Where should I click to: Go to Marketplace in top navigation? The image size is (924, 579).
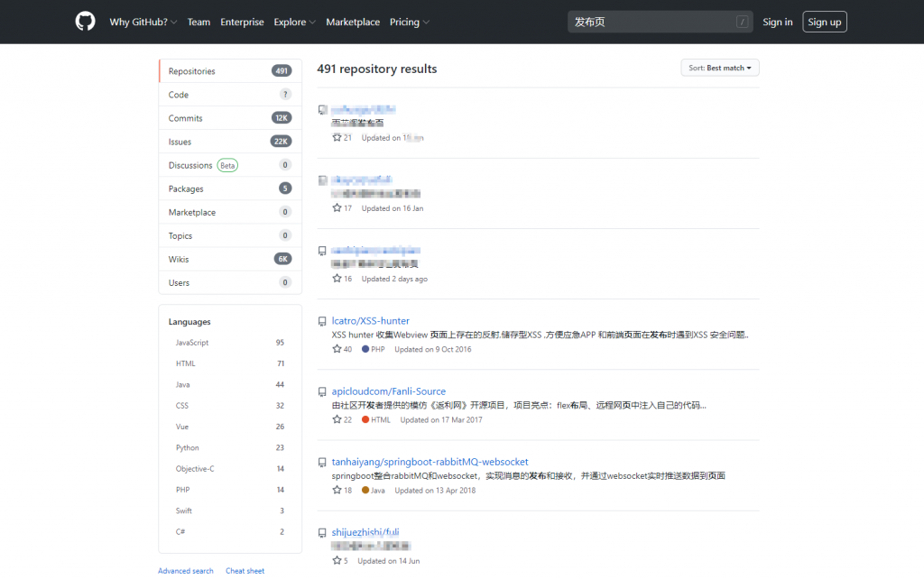coord(353,22)
